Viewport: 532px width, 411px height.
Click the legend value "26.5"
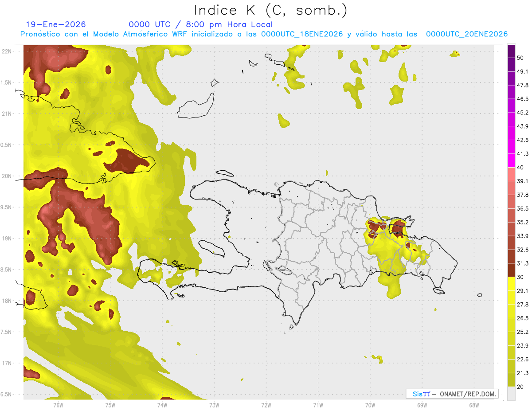pos(523,318)
